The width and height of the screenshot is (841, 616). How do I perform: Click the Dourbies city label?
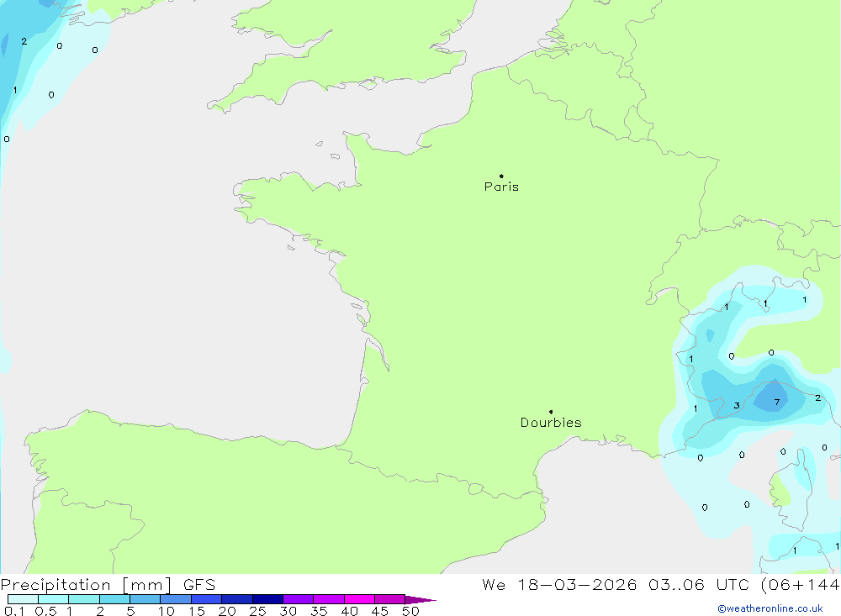pyautogui.click(x=551, y=423)
